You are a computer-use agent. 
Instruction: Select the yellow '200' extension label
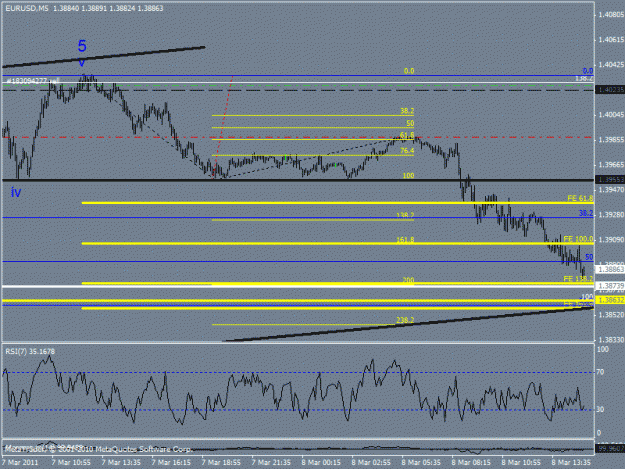[408, 280]
